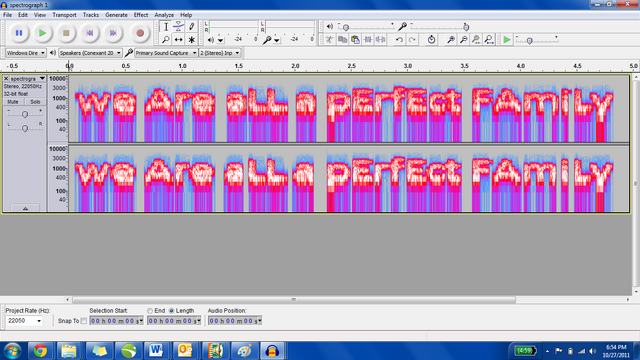
Task: Open the Speakers output device dropdown
Action: point(90,53)
